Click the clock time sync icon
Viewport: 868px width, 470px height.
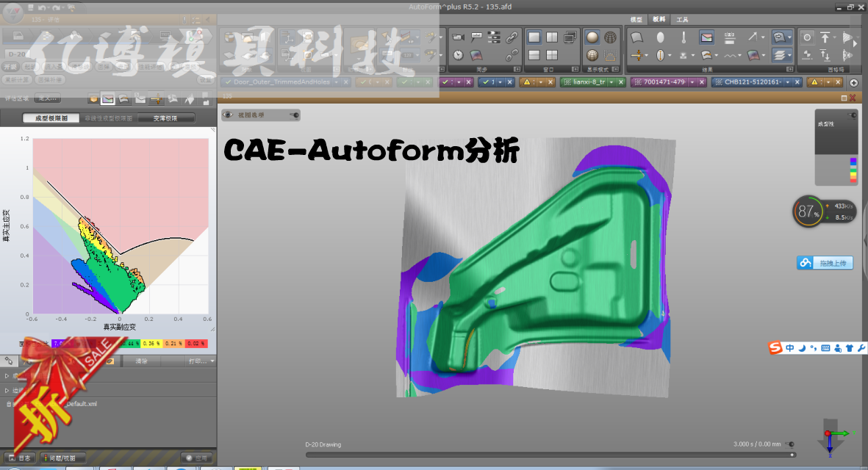tap(458, 55)
